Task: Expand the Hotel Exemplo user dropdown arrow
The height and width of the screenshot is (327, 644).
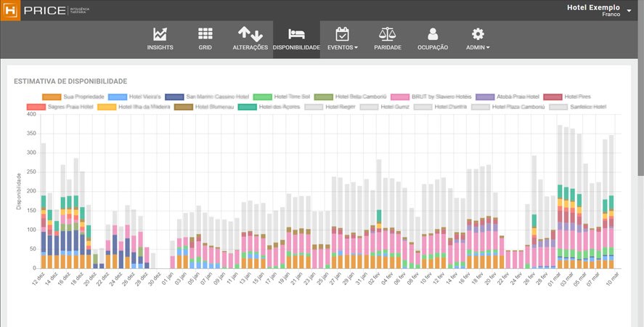Action: (x=629, y=12)
